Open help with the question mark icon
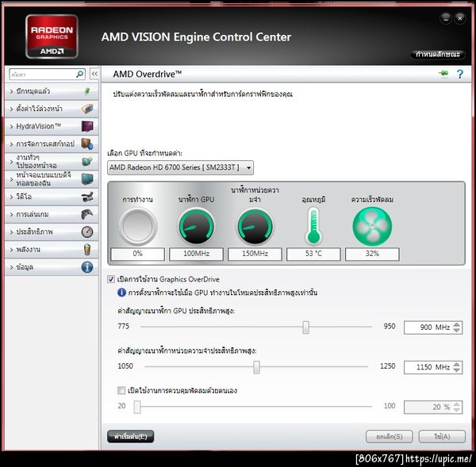Viewport: 476px width, 467px height. pyautogui.click(x=460, y=74)
